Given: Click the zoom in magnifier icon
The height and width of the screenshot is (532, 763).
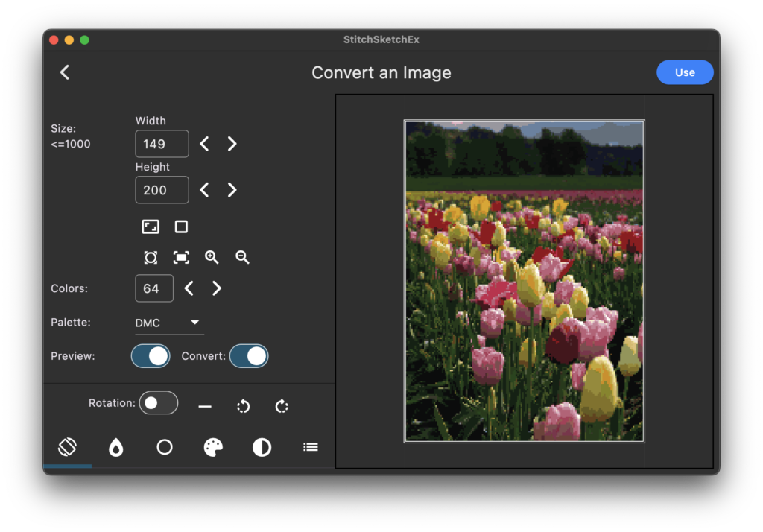Looking at the screenshot, I should tap(212, 257).
